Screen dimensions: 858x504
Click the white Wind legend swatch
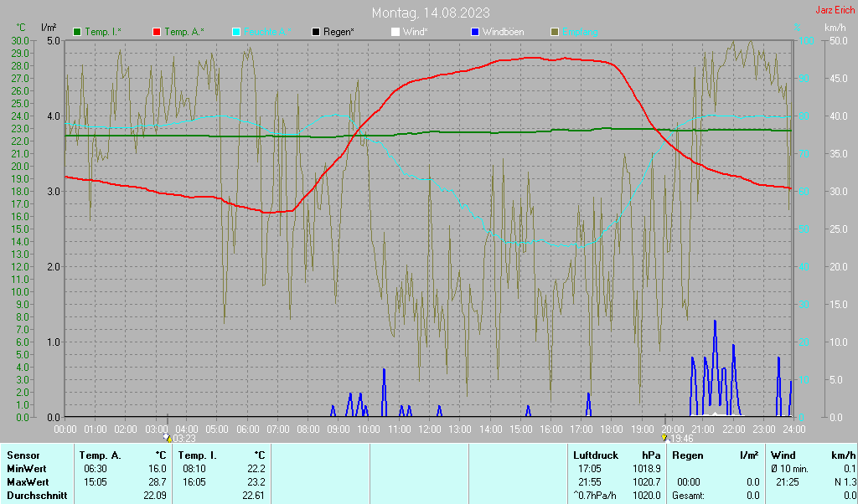pos(395,33)
